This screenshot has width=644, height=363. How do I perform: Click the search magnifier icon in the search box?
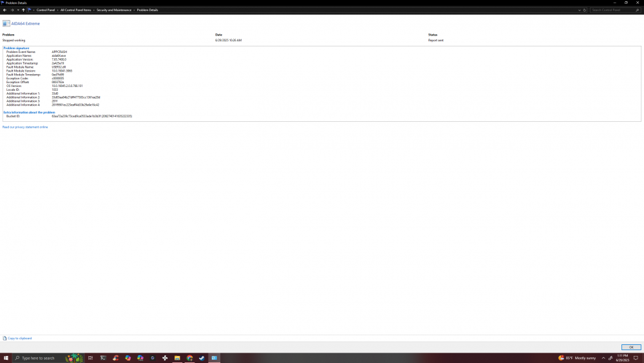point(638,10)
